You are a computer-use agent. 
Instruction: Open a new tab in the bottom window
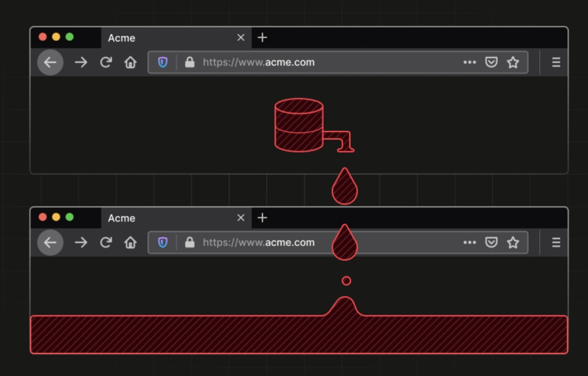262,218
